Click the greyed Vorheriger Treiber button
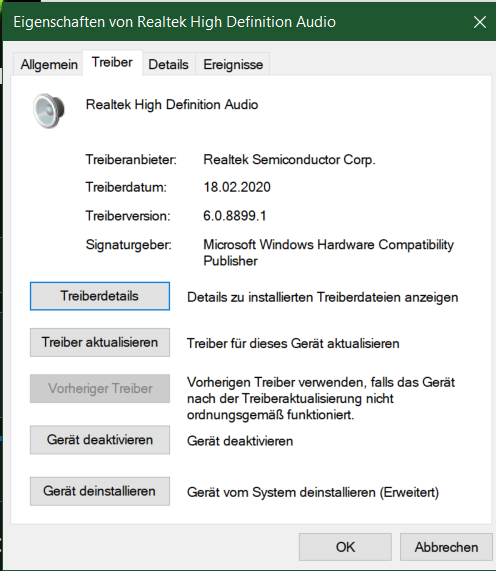Viewport: 496px width, 571px height. (100, 389)
